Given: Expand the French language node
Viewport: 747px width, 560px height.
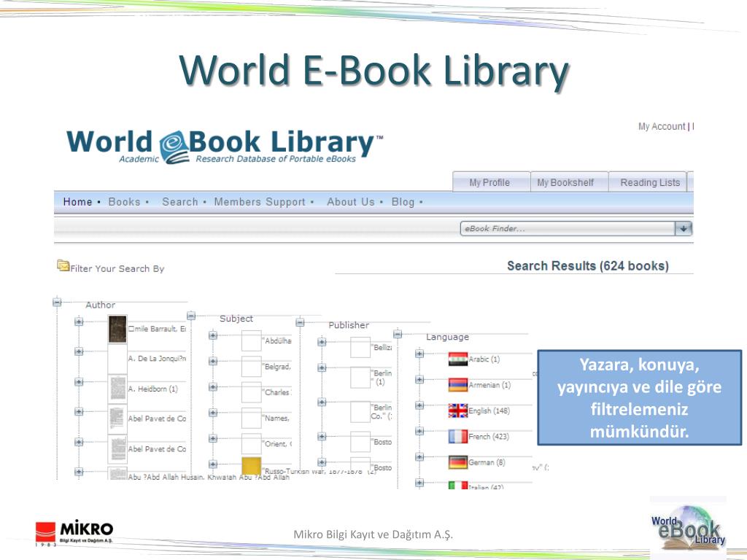Looking at the screenshot, I should click(x=419, y=431).
